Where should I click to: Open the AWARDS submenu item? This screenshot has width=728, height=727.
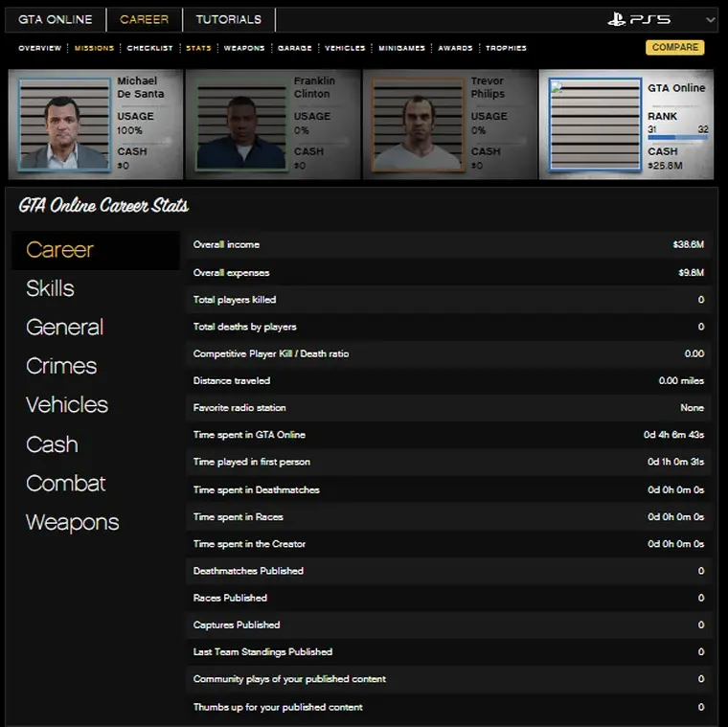click(455, 48)
